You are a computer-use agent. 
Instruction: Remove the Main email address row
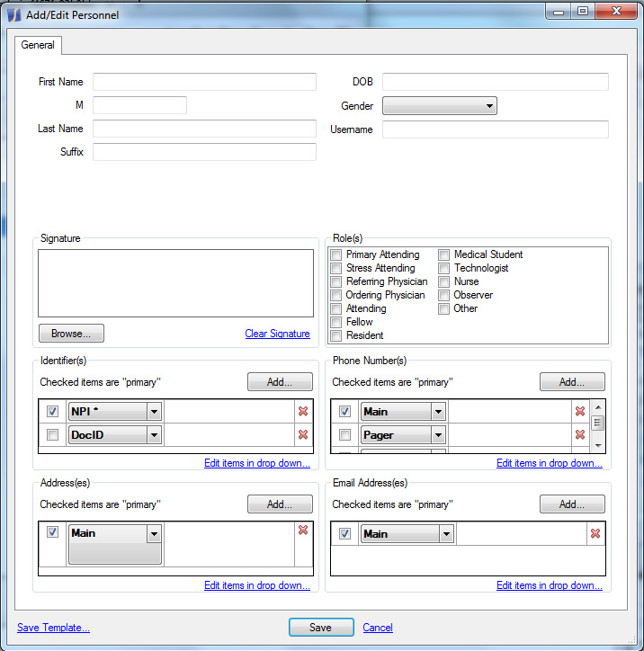tap(595, 533)
